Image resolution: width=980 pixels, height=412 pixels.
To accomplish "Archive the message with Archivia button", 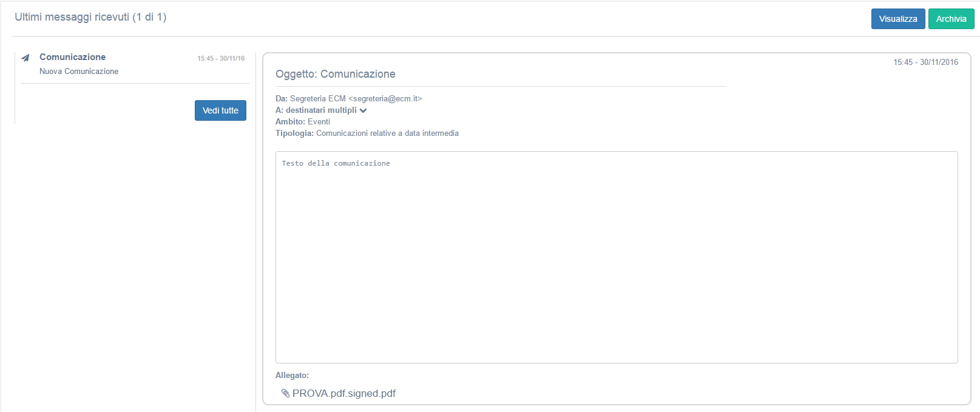I will point(951,19).
